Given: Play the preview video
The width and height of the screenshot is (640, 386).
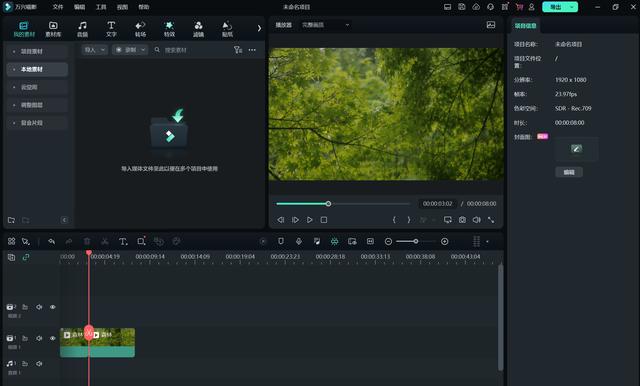Looking at the screenshot, I should [309, 220].
